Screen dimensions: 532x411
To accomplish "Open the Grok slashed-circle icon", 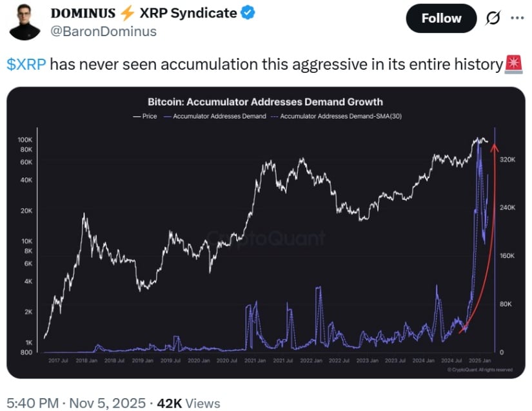I will coord(492,19).
